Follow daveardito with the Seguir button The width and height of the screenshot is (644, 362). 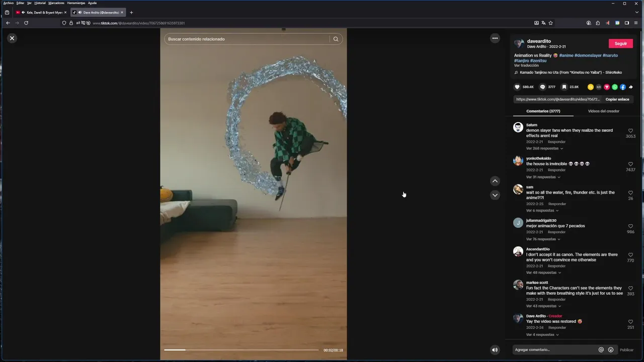point(621,44)
